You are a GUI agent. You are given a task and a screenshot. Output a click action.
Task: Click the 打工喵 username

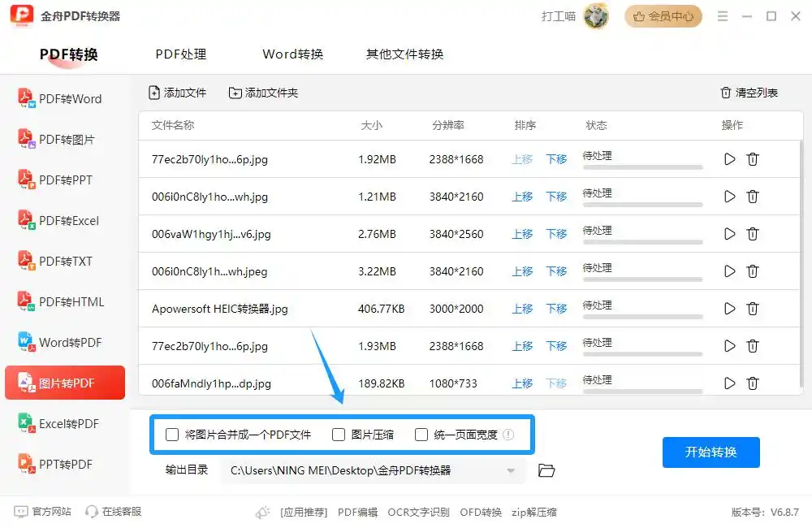tap(559, 16)
